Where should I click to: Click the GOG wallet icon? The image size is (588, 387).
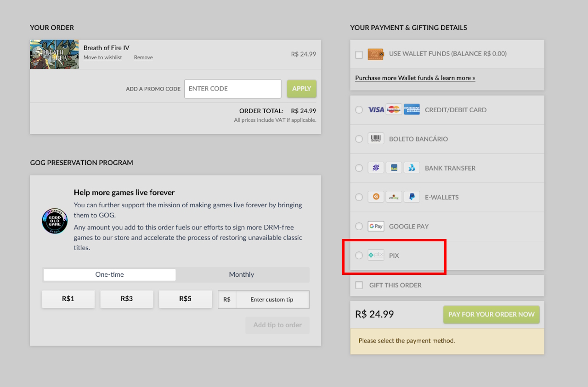pyautogui.click(x=376, y=54)
